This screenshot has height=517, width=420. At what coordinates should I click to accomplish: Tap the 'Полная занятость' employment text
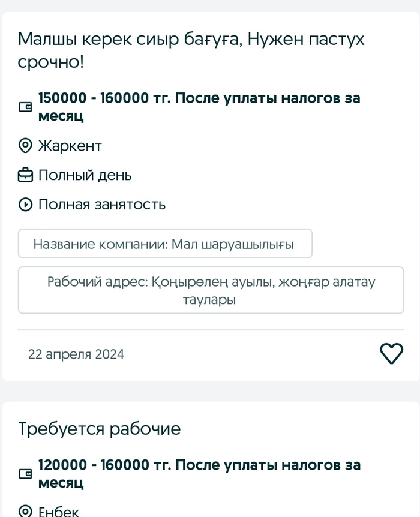click(x=101, y=205)
